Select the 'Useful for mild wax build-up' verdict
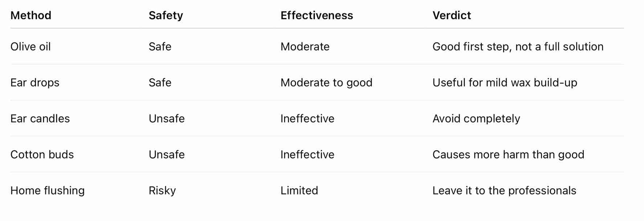The width and height of the screenshot is (644, 221). click(505, 83)
